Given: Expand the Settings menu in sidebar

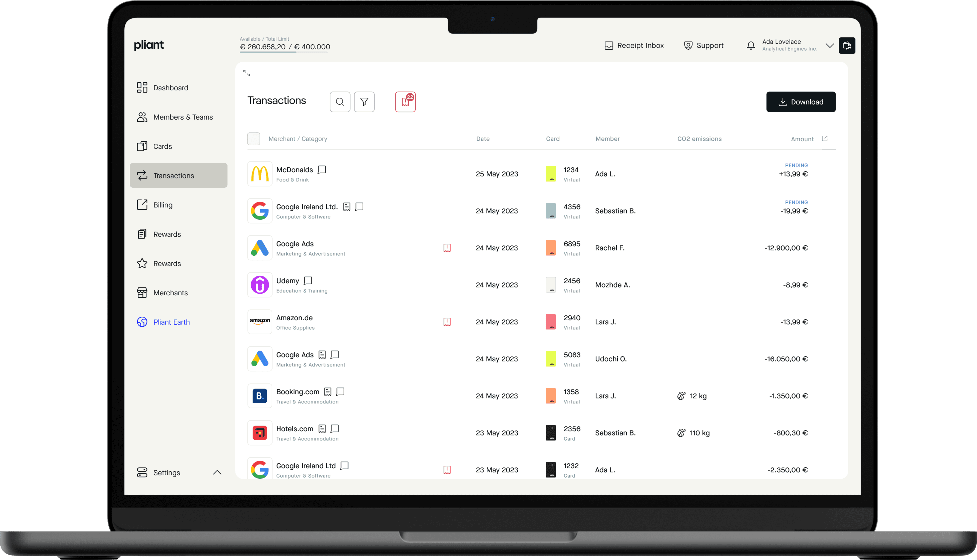Looking at the screenshot, I should (x=217, y=472).
